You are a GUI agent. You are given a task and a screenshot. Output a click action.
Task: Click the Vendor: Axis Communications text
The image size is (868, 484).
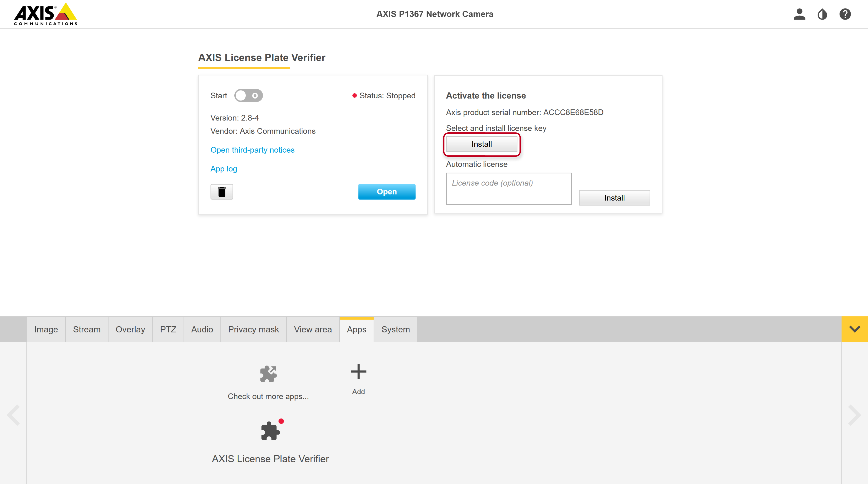click(x=263, y=131)
